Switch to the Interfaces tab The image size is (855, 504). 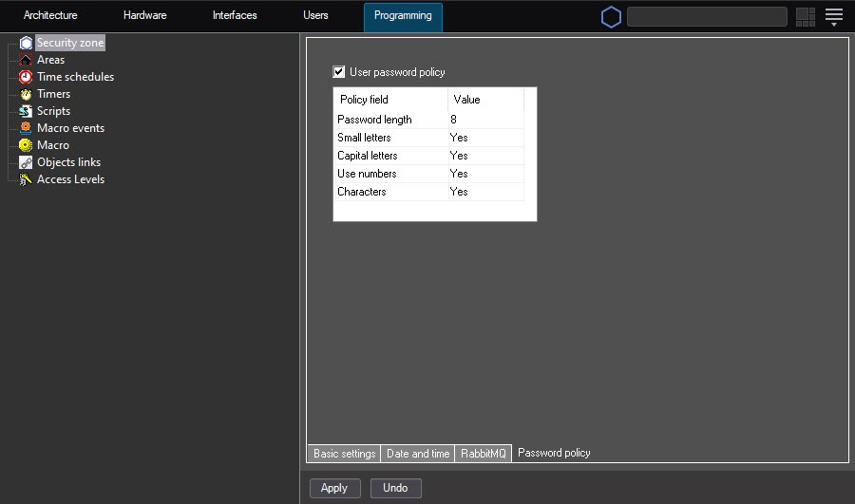point(235,15)
